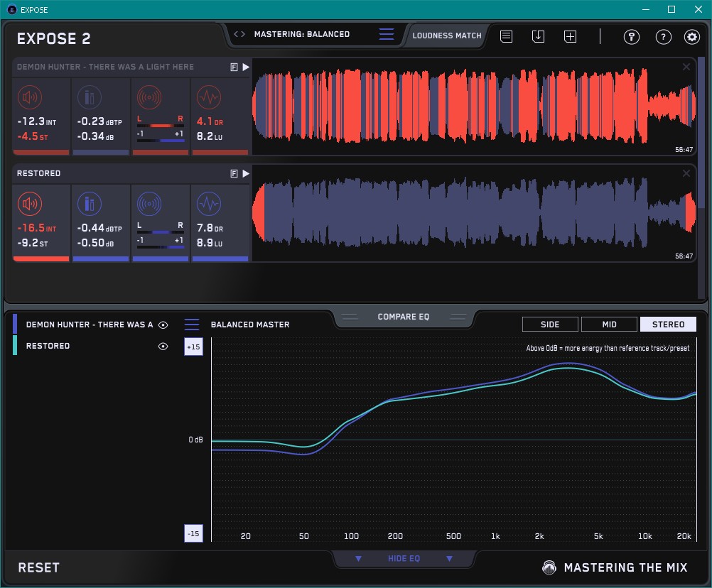Viewport: 712px width, 588px height.
Task: Click the -15 EQ range box
Action: coord(193,533)
